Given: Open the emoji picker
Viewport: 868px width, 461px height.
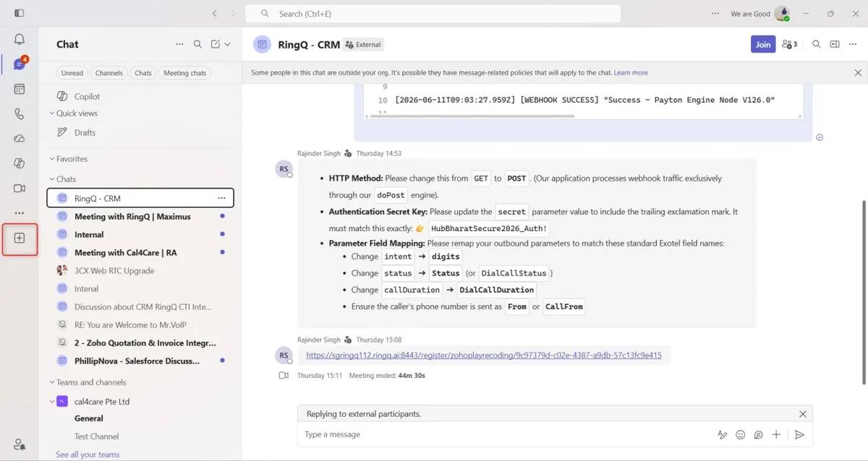Looking at the screenshot, I should click(740, 434).
